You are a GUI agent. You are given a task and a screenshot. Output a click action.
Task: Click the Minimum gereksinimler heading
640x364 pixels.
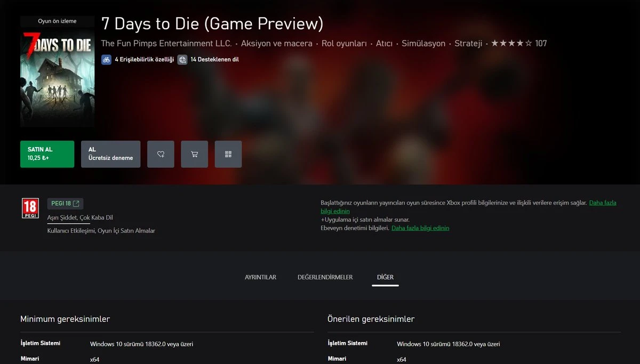tap(65, 319)
